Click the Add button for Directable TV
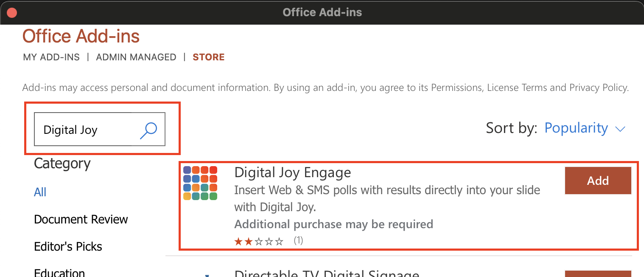644x277 pixels. [598, 274]
